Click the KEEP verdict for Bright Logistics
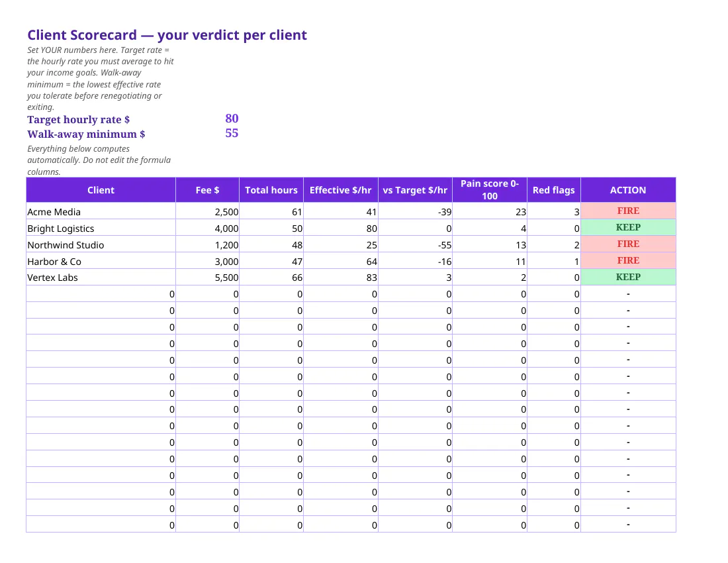Image resolution: width=728 pixels, height=563 pixels. pyautogui.click(x=628, y=228)
